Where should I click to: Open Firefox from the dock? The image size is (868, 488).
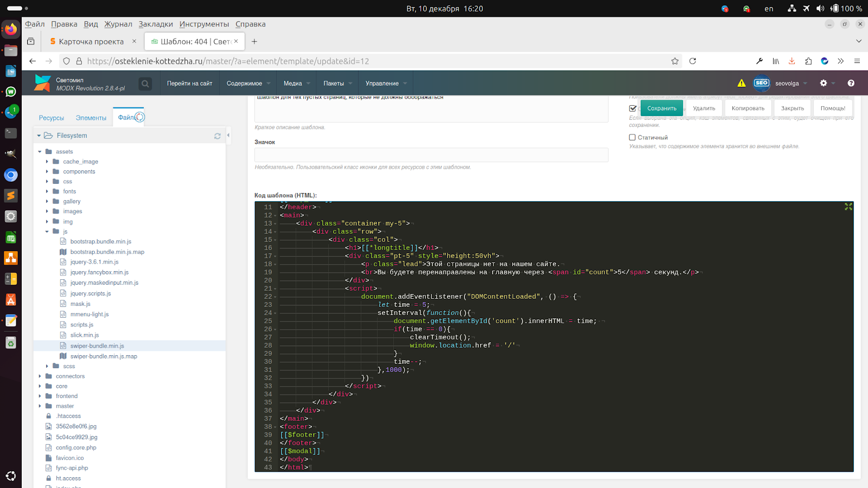pos(11,29)
